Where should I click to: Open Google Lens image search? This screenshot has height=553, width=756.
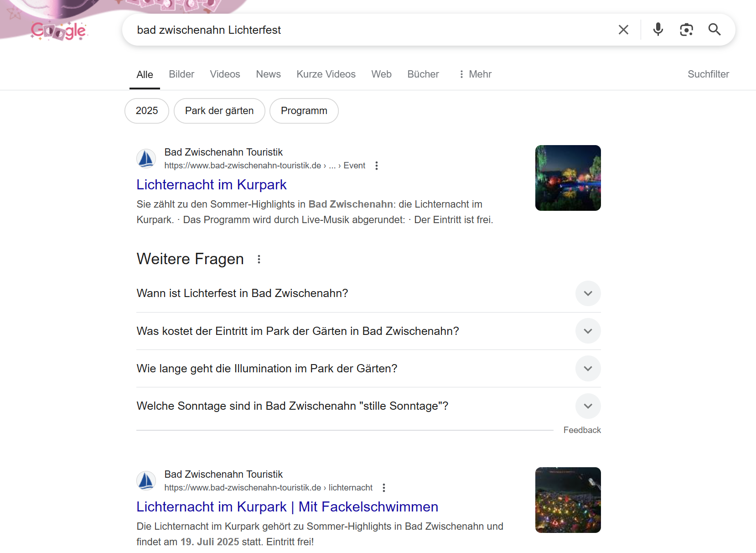[686, 30]
